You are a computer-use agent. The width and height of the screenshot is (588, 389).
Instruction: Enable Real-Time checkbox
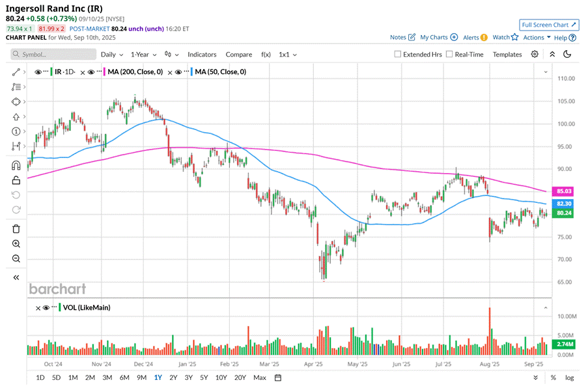(449, 55)
